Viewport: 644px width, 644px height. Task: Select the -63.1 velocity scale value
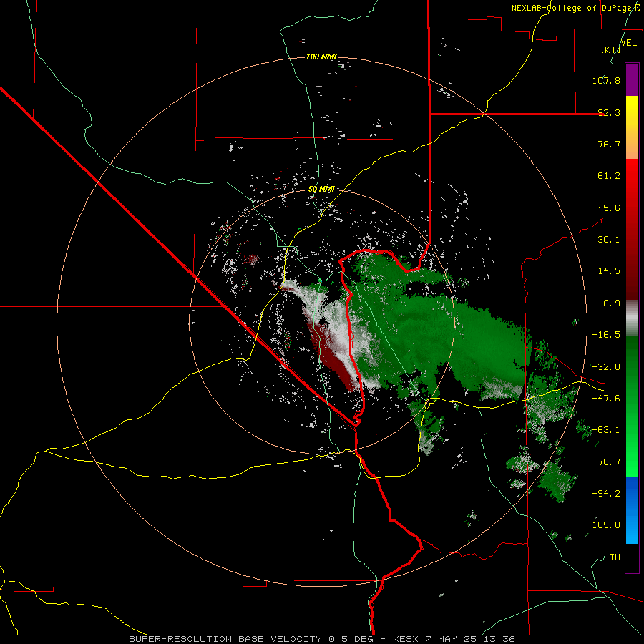pos(606,430)
